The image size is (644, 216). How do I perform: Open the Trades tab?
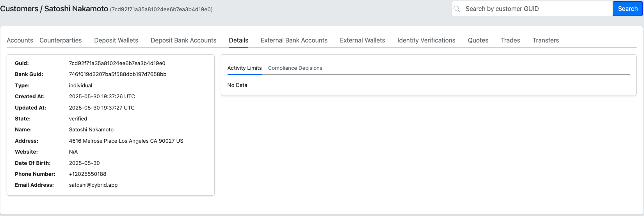pyautogui.click(x=511, y=40)
